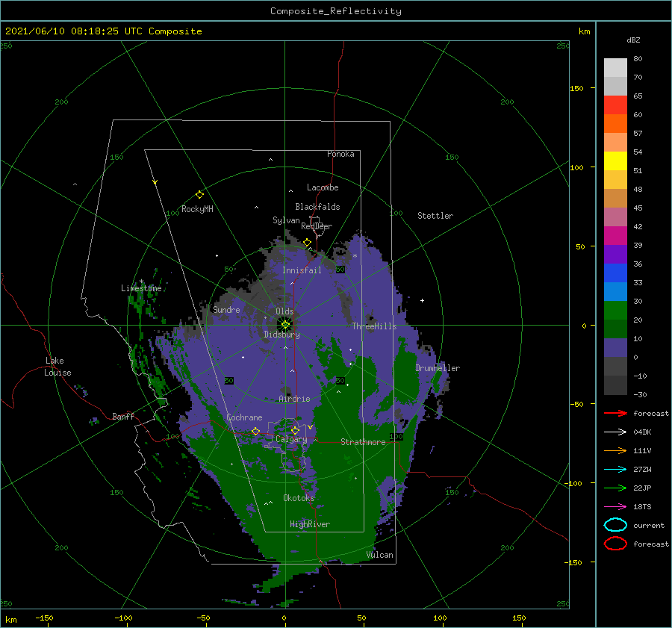Click the magenta 18TS arrow legend icon
Screen dimensions: 672x628
(615, 507)
